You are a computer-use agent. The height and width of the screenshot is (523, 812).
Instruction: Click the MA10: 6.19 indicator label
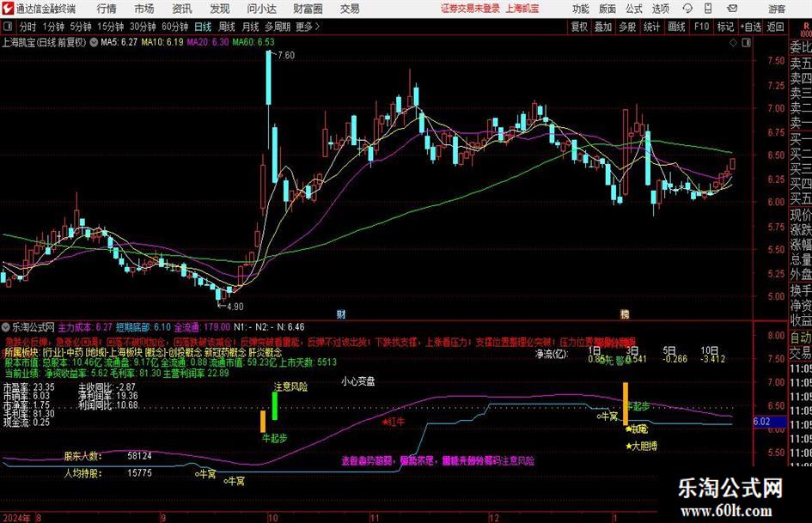[162, 42]
